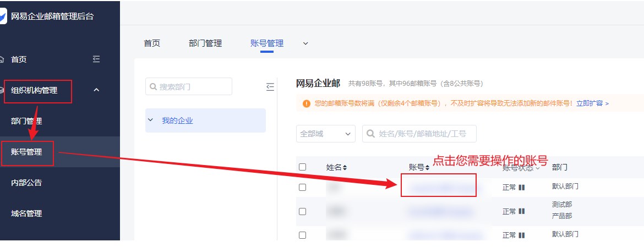Sort the list by the 姓名 column arrows
Screen dimensions: 644x247
click(345, 167)
